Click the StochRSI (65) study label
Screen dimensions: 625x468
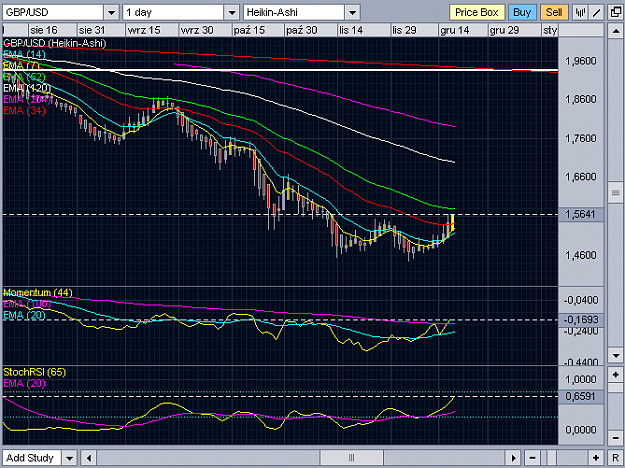(34, 372)
